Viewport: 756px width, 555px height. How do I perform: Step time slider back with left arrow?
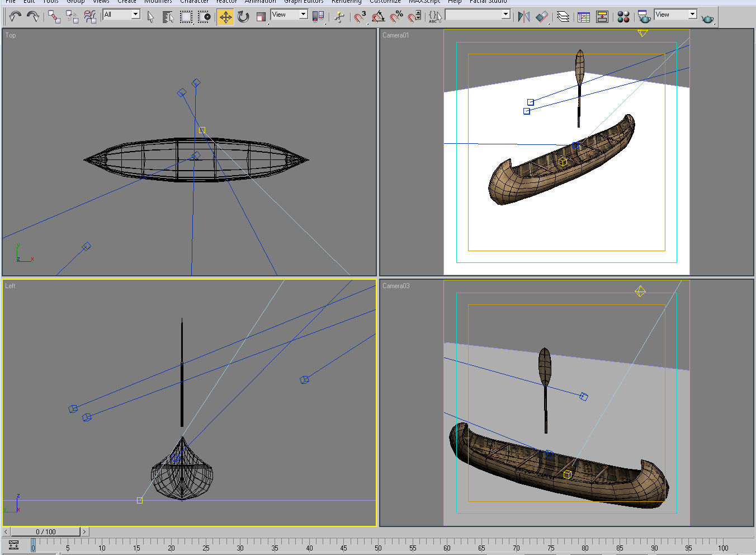click(x=6, y=532)
